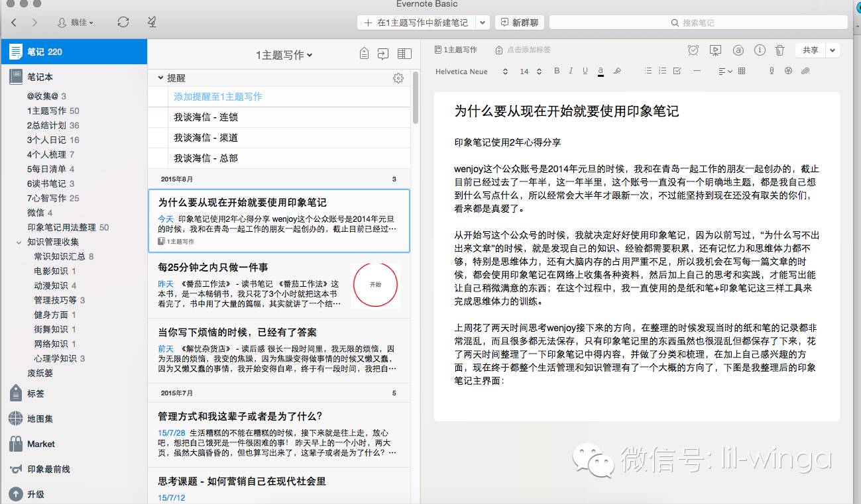
Task: Open the new note type dropdown arrow
Action: 483,23
